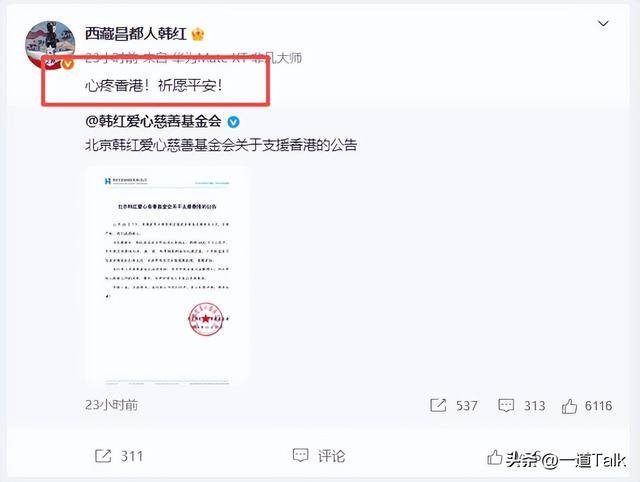Image resolution: width=640 pixels, height=482 pixels.
Task: Select the post text 心疼香港！祈愿平安！
Action: 154,86
